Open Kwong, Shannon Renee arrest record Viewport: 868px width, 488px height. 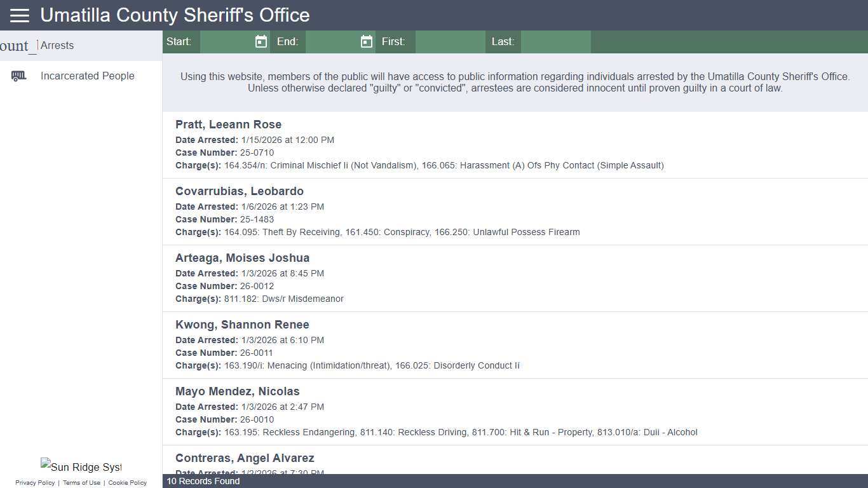pyautogui.click(x=242, y=324)
